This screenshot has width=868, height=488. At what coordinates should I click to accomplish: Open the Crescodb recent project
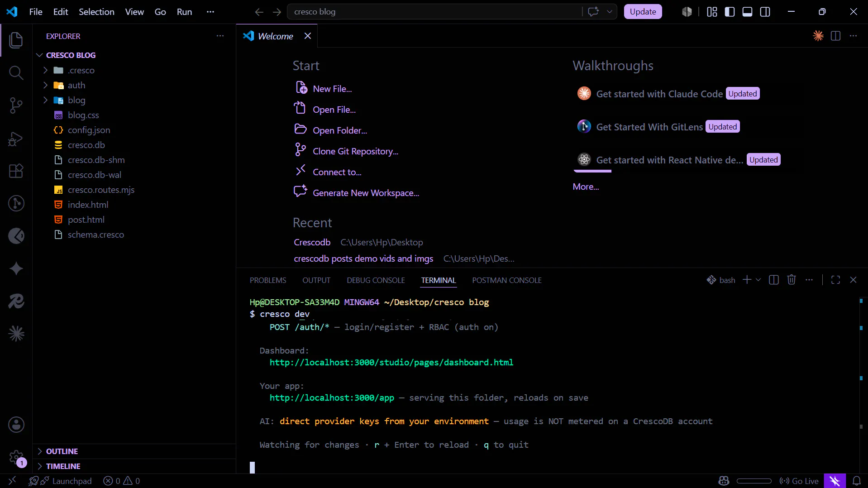click(312, 242)
